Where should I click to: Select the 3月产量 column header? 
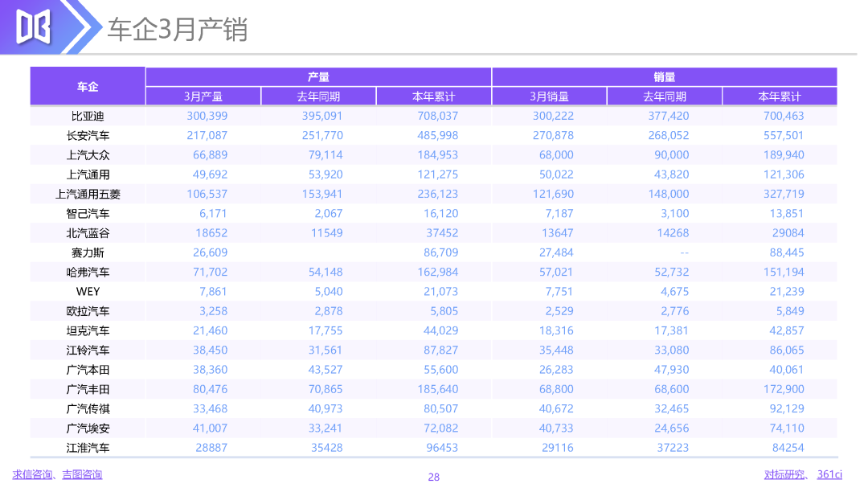[x=203, y=96]
